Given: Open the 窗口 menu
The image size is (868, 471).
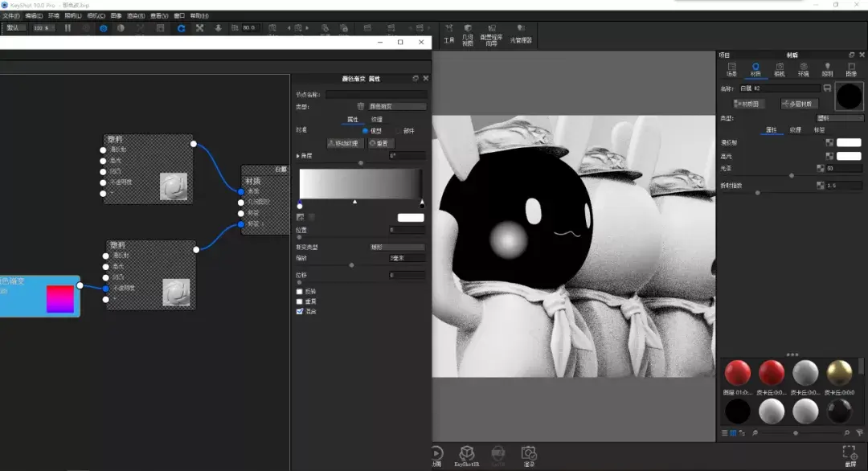Looking at the screenshot, I should pos(179,16).
